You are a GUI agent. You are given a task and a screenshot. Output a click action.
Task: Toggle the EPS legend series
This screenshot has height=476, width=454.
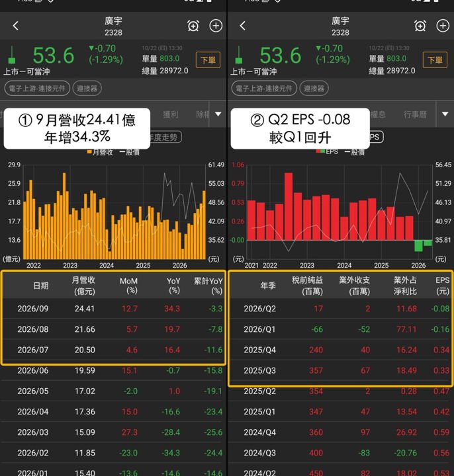[x=327, y=151]
